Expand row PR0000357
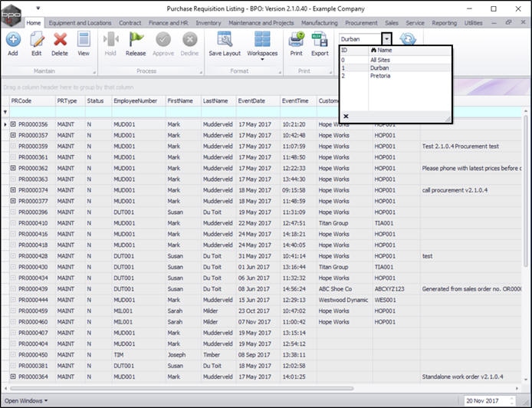The width and height of the screenshot is (532, 408). 13,135
